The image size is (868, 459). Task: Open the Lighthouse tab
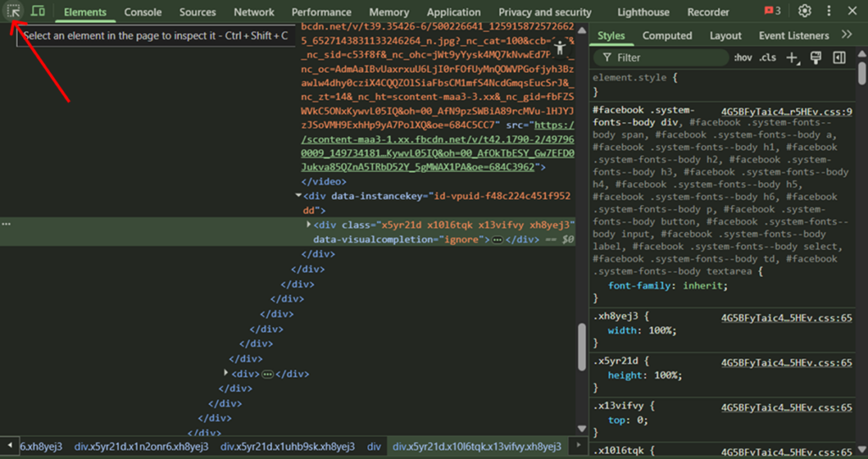coord(643,12)
